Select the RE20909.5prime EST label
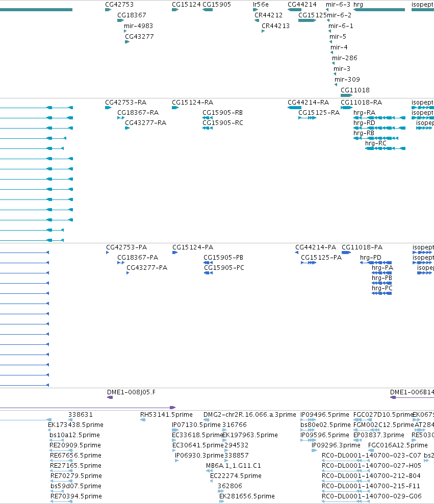This screenshot has width=434, height=504. point(75,445)
